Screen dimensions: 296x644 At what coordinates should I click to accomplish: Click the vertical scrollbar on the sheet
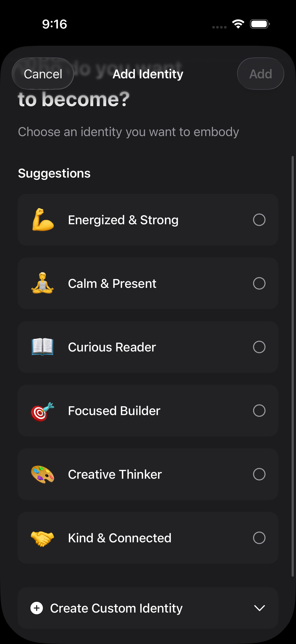[x=293, y=365]
